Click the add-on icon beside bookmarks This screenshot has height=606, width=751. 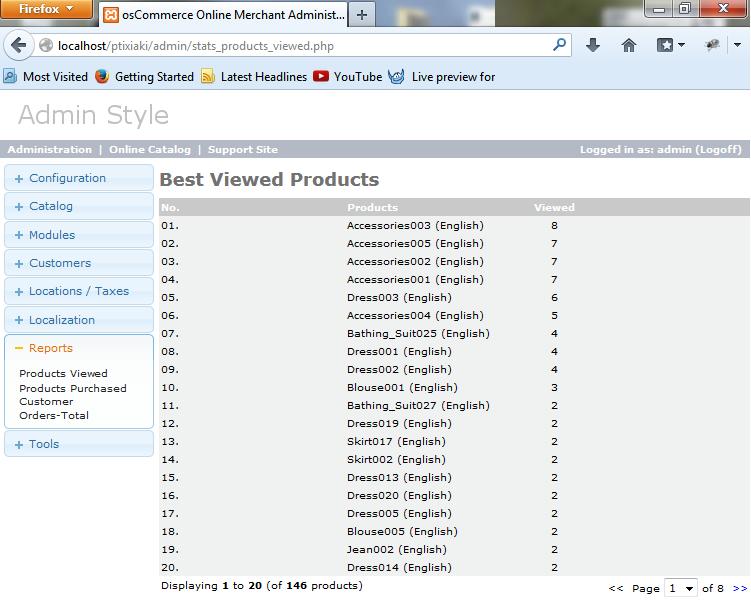coord(712,46)
